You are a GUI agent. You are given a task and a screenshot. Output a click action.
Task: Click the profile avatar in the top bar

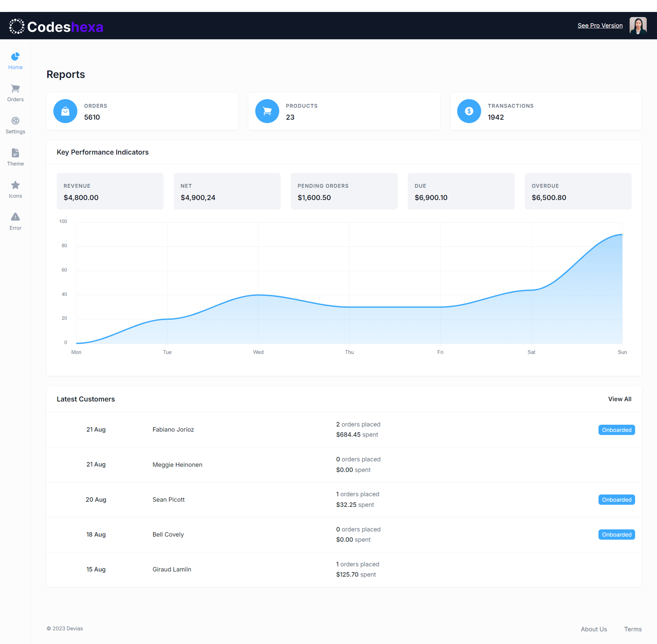(x=638, y=25)
